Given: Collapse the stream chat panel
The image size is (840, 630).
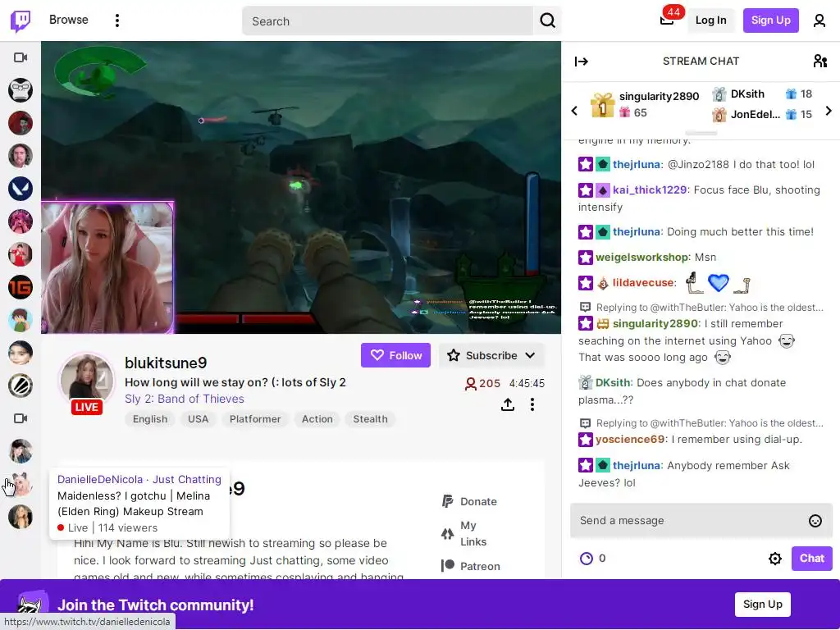Looking at the screenshot, I should [x=582, y=62].
